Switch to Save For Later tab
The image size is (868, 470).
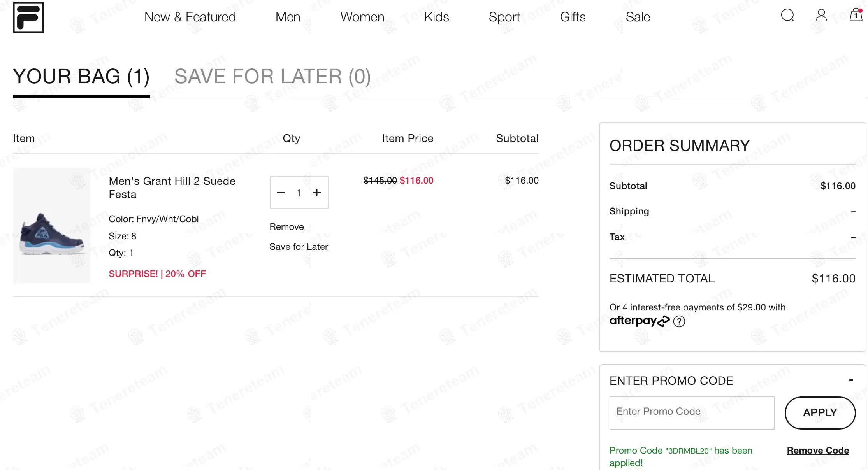pyautogui.click(x=272, y=76)
